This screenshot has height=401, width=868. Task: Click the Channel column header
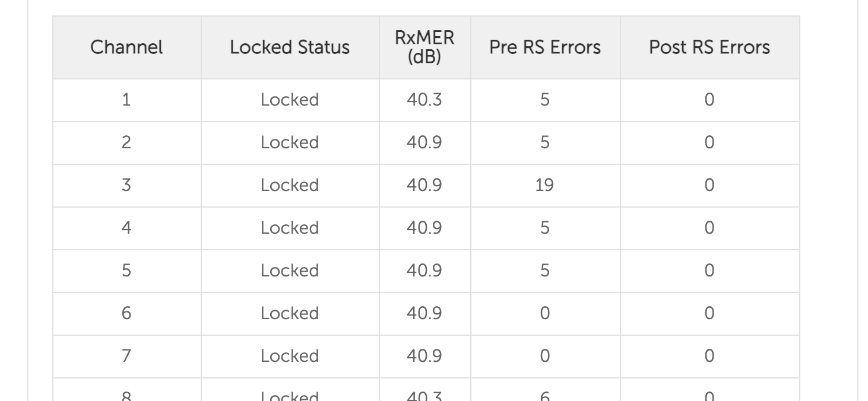pyautogui.click(x=126, y=47)
